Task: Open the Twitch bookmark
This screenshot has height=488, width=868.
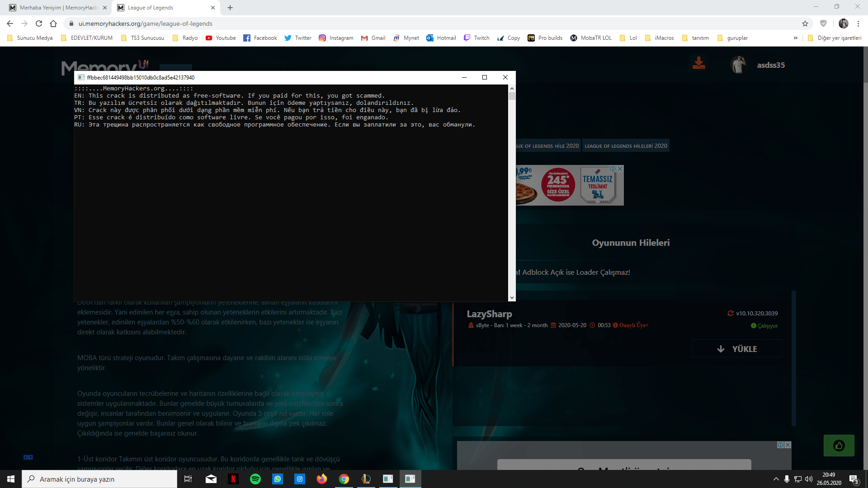Action: click(476, 38)
